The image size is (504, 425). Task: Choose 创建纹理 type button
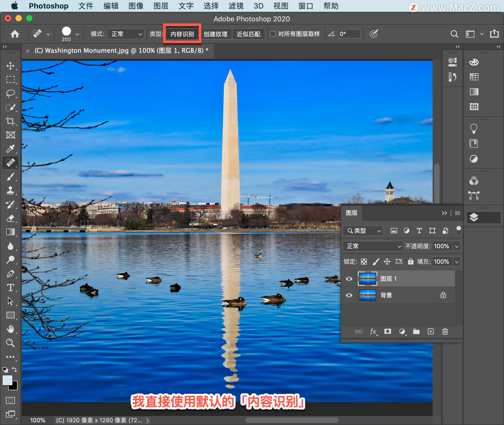click(216, 34)
